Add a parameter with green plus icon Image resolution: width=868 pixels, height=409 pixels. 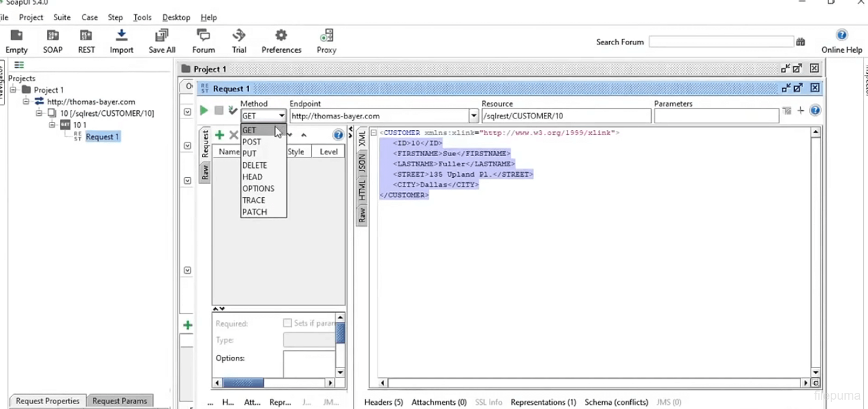[219, 134]
